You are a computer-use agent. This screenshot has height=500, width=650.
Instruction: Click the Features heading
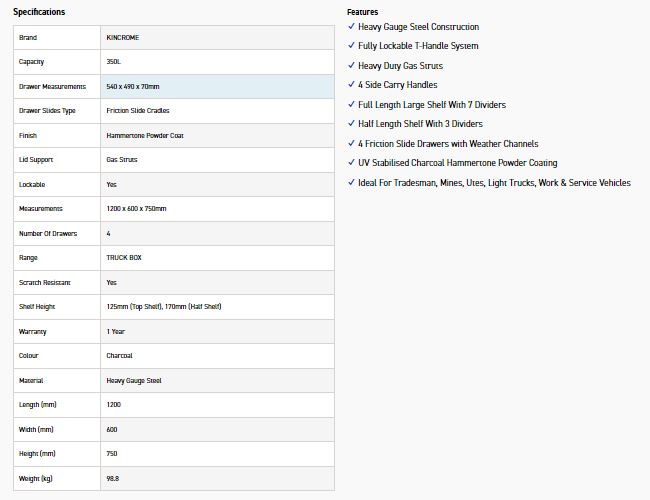click(362, 12)
